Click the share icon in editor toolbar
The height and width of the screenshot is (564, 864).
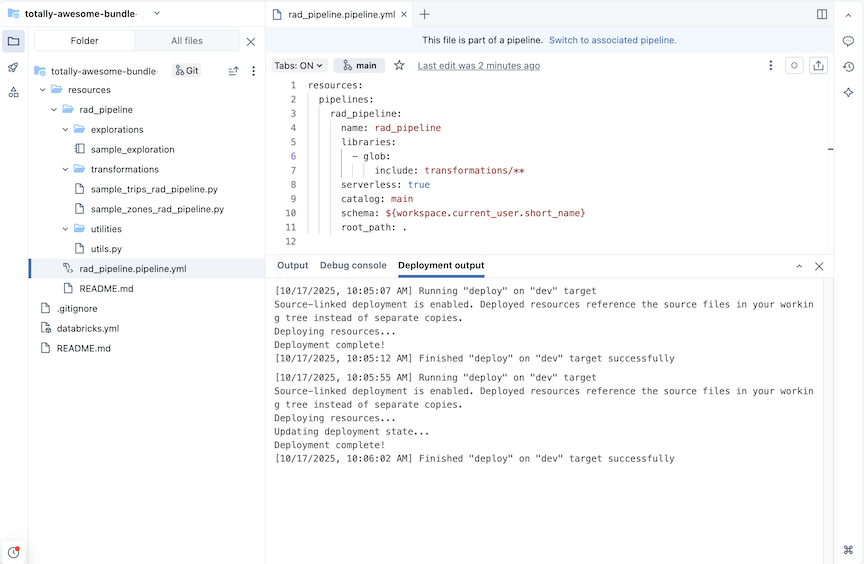click(818, 65)
